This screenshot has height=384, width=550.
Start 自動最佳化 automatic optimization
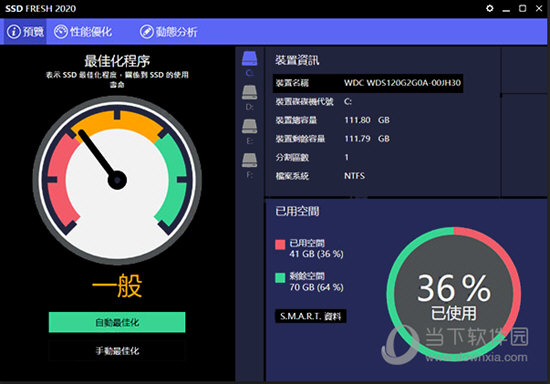(117, 322)
